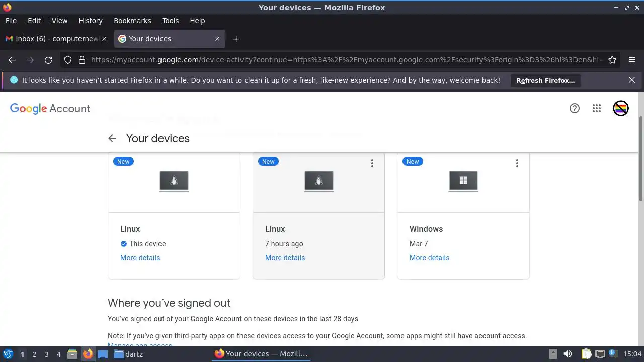Click the Linux laptop icon on this device card
This screenshot has height=362, width=644.
(174, 181)
